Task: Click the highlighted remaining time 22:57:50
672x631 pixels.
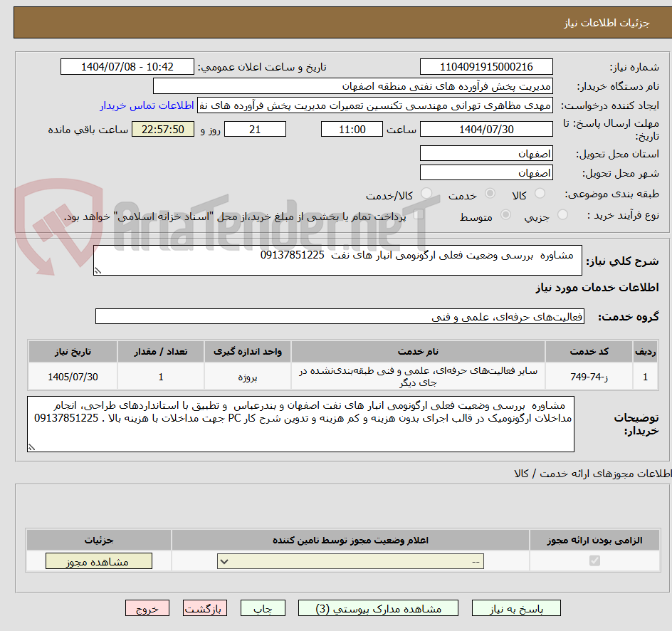Action: (x=162, y=129)
